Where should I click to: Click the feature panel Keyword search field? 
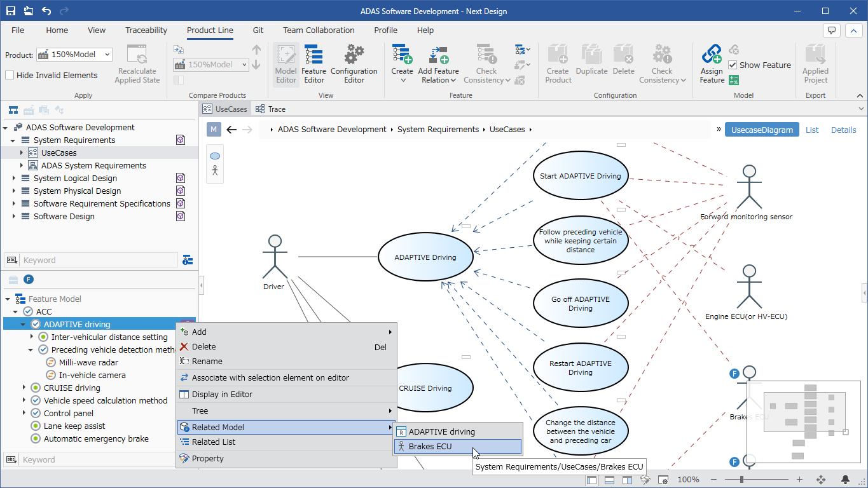point(100,459)
